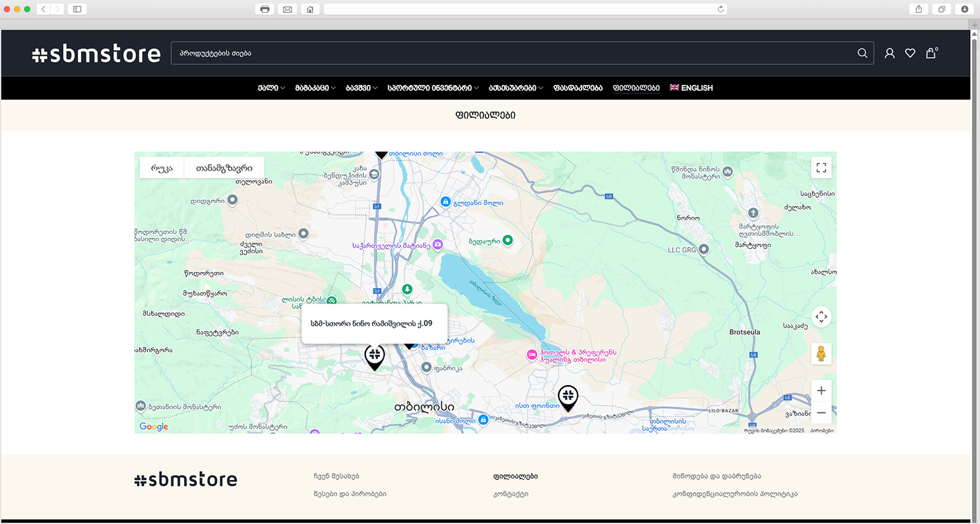Screen dimensions: 980x524
Task: Click the გლდანი მოლი shopping pin
Action: point(445,202)
